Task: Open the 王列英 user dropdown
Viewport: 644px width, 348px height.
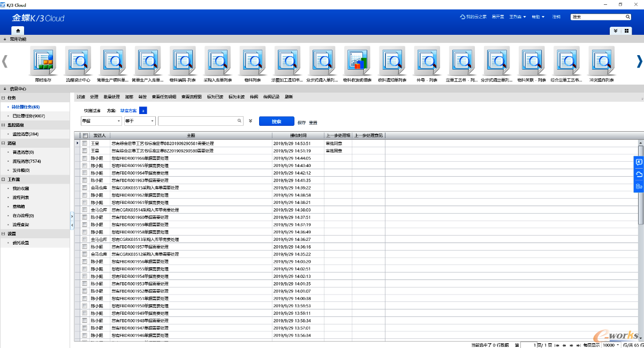Action: point(518,17)
